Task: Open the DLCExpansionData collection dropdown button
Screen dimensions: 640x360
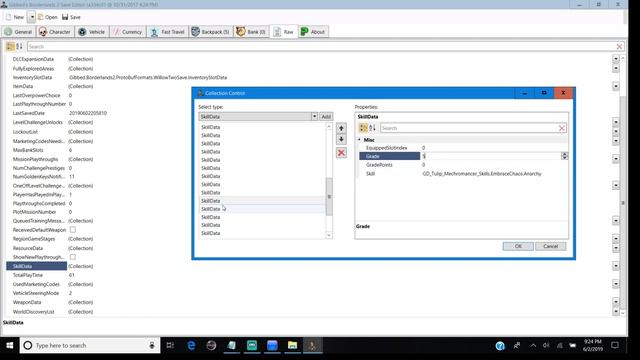Action: pyautogui.click(x=616, y=59)
